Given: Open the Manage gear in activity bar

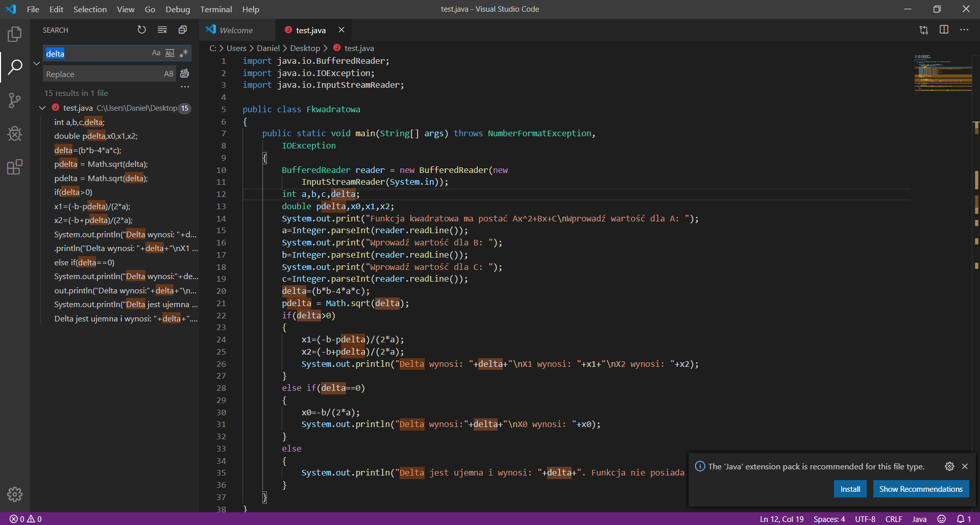Looking at the screenshot, I should [15, 494].
